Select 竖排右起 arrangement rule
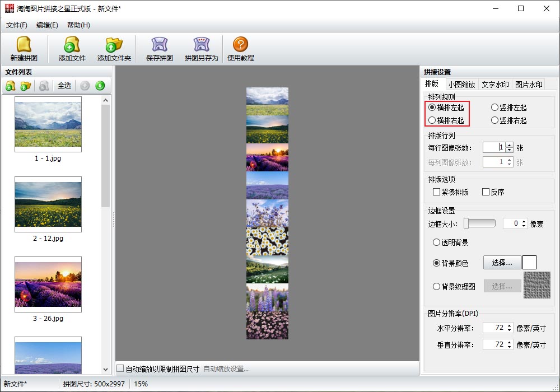 [x=508, y=120]
